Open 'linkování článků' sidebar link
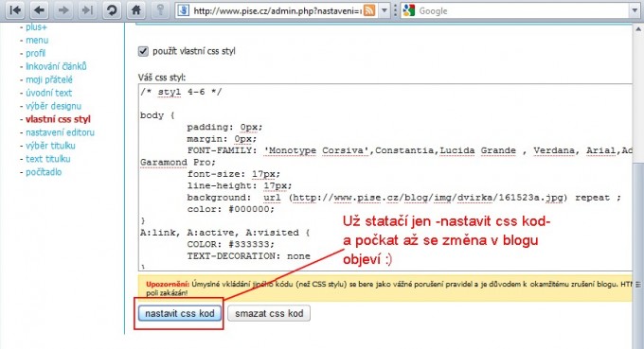The width and height of the screenshot is (644, 349). (x=56, y=66)
